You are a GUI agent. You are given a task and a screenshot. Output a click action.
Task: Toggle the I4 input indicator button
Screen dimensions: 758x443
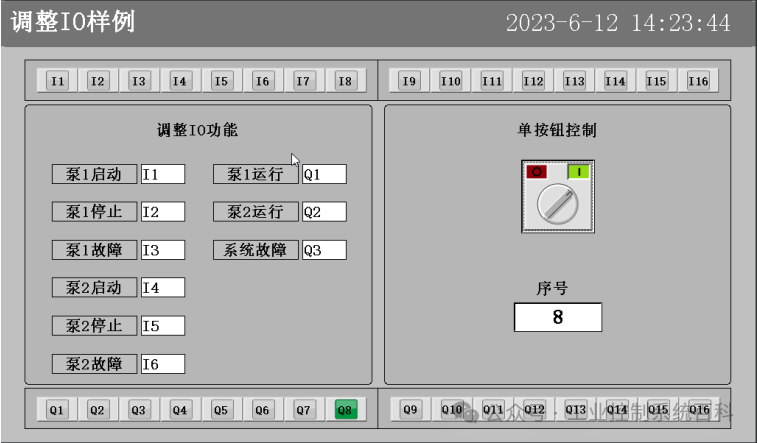click(180, 81)
